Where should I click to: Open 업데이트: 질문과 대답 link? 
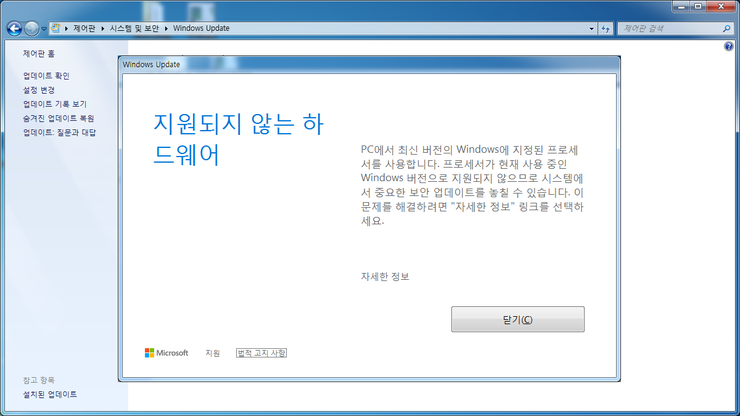click(x=59, y=132)
